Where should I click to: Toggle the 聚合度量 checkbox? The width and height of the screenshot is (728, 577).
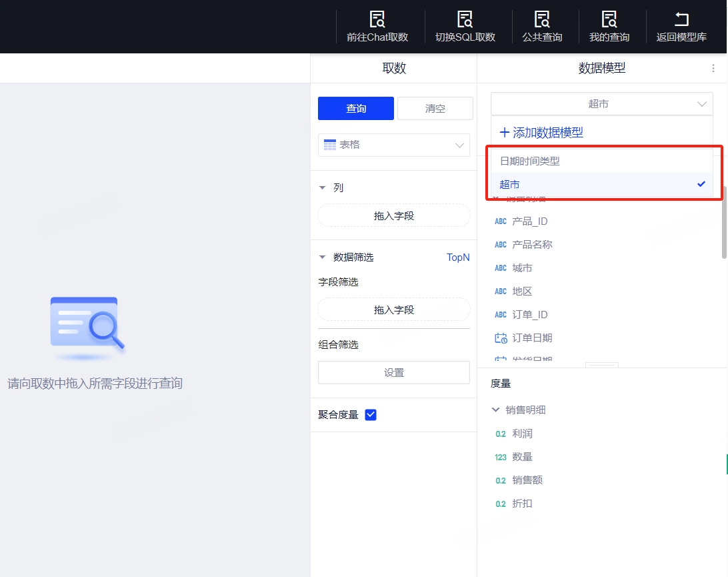(371, 415)
